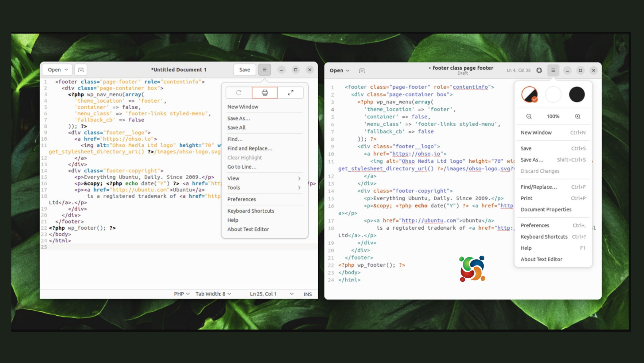Expand the Tools submenu
Viewport: 644px width, 363px height.
pyautogui.click(x=264, y=188)
